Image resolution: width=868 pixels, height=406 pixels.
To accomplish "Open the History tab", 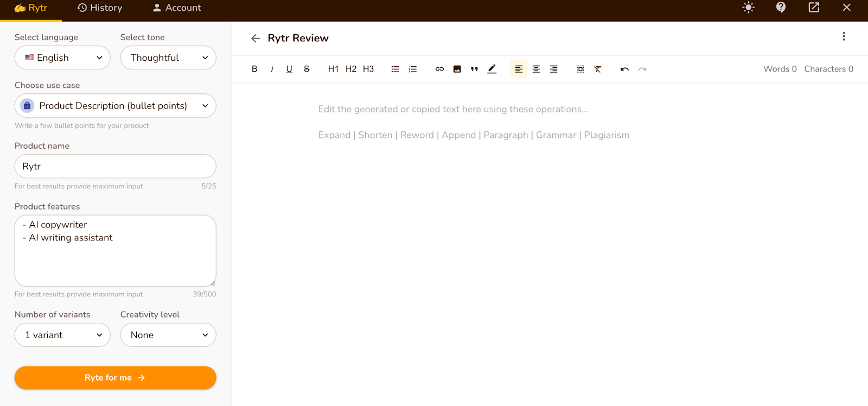I will point(100,8).
